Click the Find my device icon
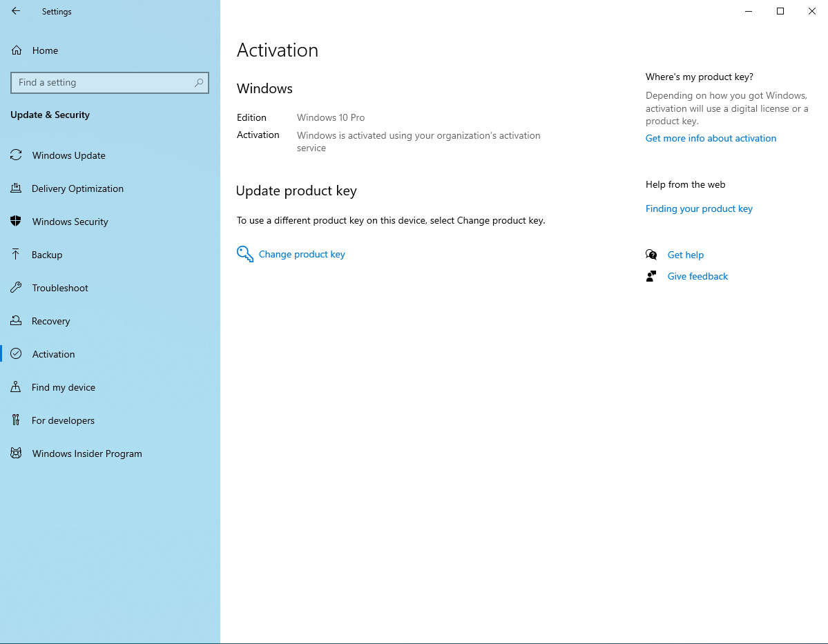The width and height of the screenshot is (828, 644). point(16,387)
